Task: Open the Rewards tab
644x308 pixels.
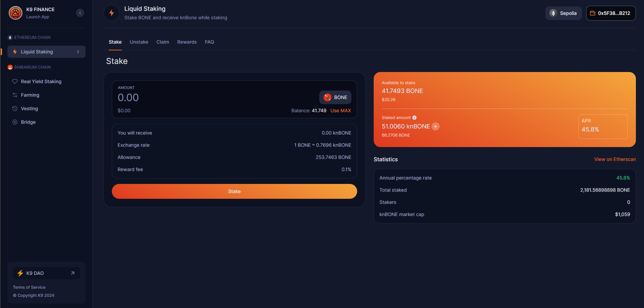Action: pos(187,42)
